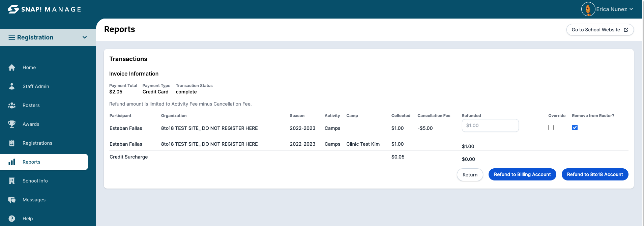
Task: Click the School Info building icon
Action: coord(12,181)
